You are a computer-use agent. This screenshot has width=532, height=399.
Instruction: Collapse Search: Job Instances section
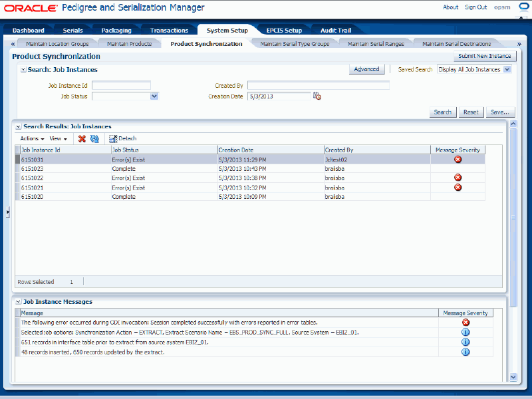[23, 70]
